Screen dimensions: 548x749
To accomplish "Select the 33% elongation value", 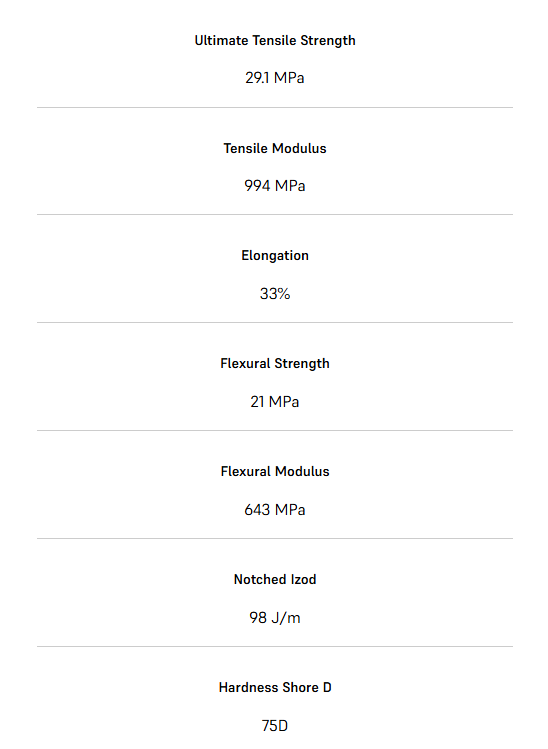I will pos(275,293).
